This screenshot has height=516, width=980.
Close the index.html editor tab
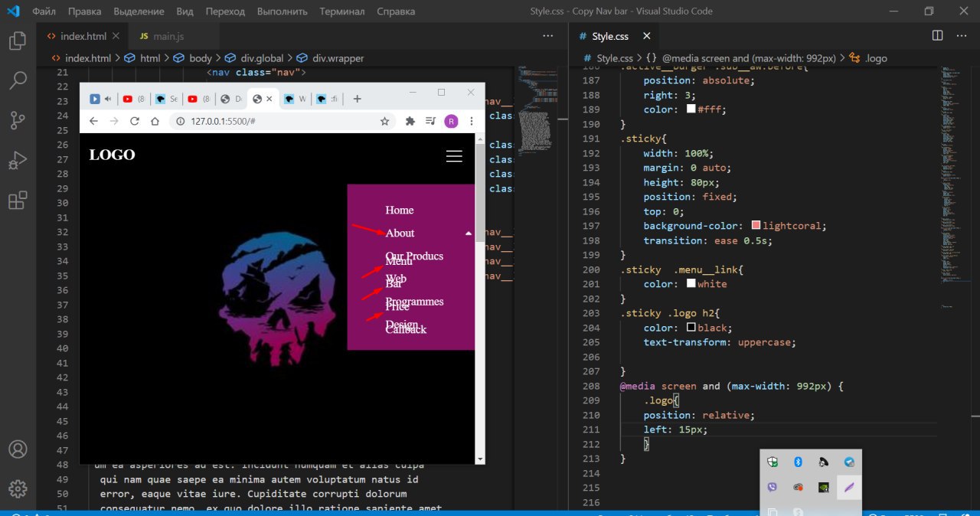click(116, 36)
